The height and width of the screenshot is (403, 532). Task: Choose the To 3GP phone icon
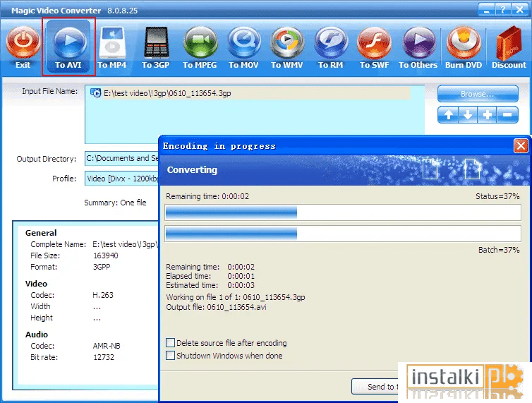tap(156, 43)
